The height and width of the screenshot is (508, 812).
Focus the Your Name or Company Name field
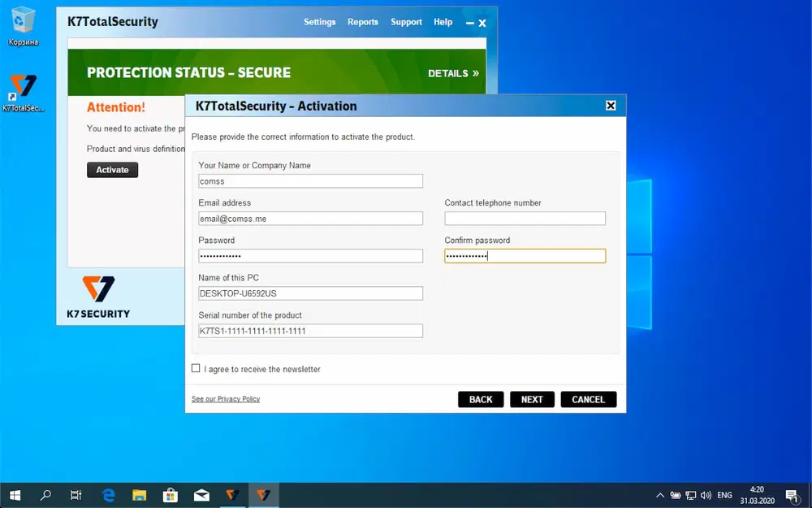point(310,181)
